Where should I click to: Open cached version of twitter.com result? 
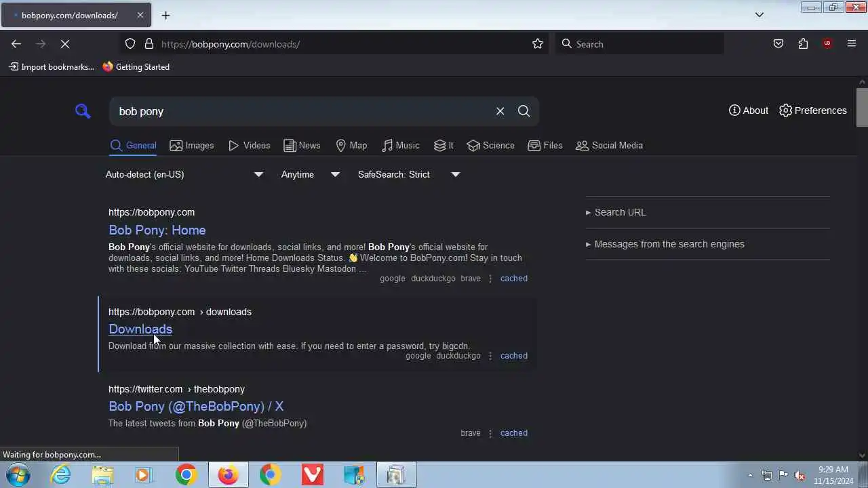pos(513,432)
